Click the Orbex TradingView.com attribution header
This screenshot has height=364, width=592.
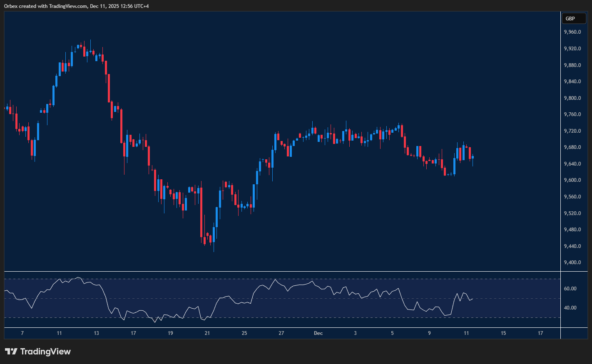click(x=76, y=6)
